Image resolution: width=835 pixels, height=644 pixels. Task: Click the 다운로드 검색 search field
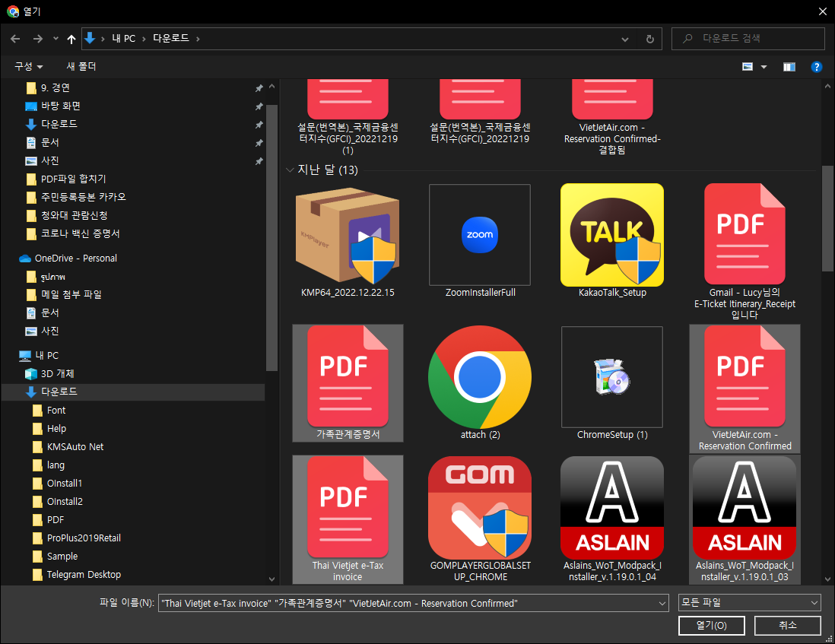tap(748, 38)
